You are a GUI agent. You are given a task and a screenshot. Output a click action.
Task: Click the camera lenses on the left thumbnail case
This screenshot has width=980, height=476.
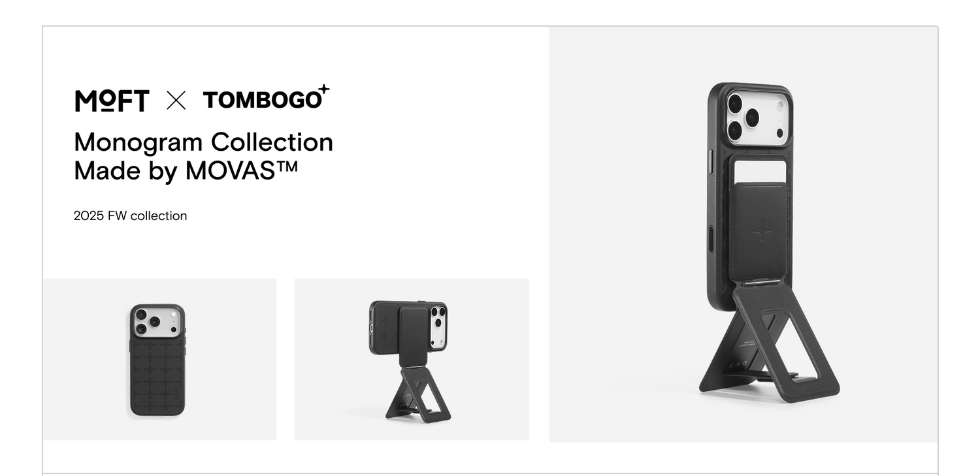point(146,321)
